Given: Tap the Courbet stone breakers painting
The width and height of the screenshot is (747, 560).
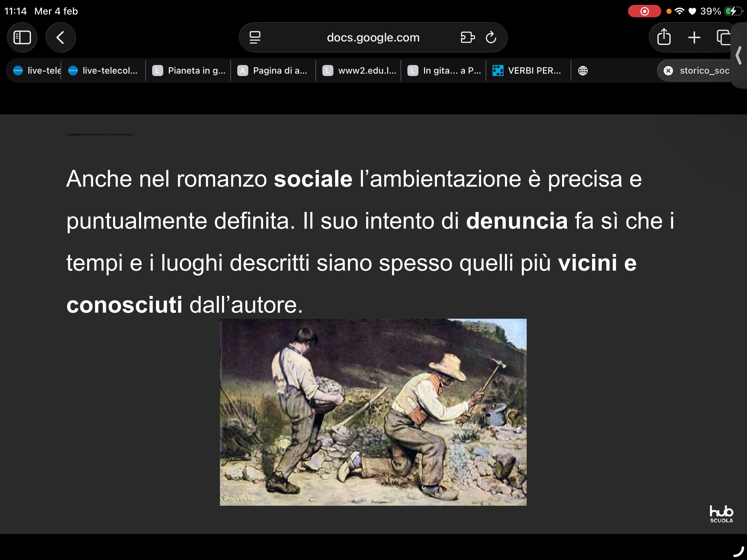Looking at the screenshot, I should tap(373, 412).
